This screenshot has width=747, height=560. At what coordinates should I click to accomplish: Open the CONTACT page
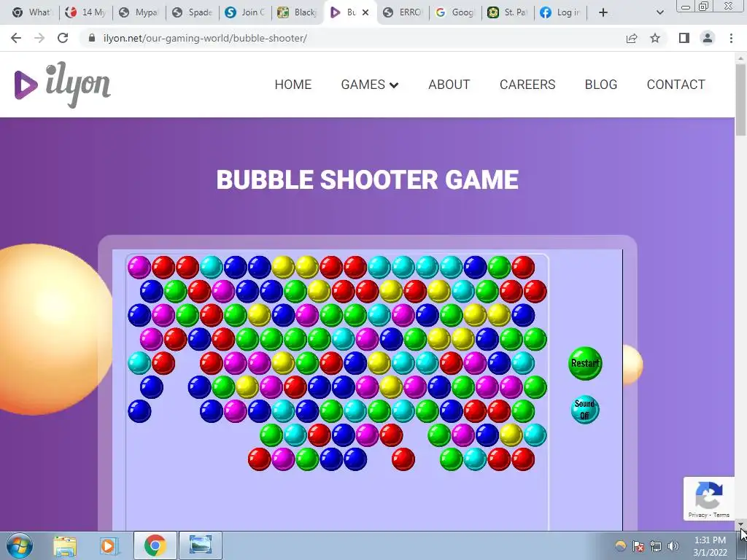click(676, 85)
